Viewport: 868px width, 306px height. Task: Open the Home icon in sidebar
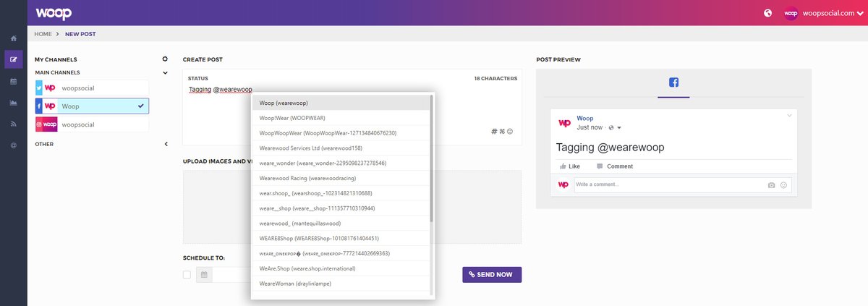(x=13, y=38)
